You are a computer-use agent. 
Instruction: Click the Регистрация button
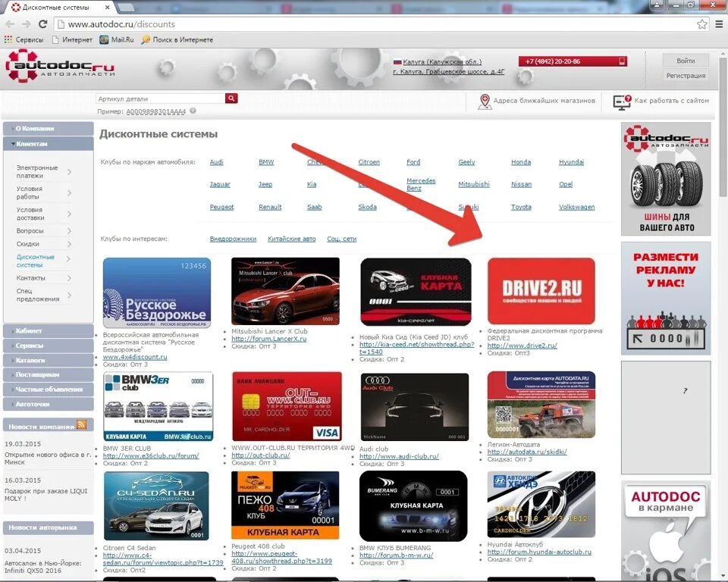pos(686,75)
